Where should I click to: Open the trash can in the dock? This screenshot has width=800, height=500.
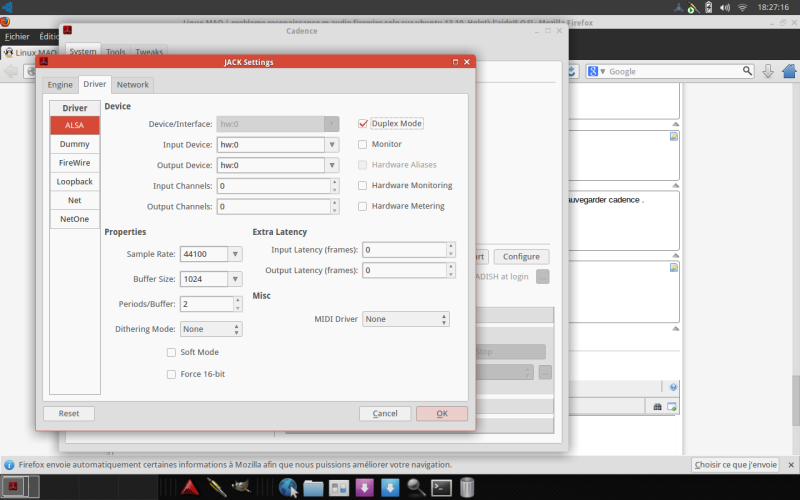click(x=467, y=487)
